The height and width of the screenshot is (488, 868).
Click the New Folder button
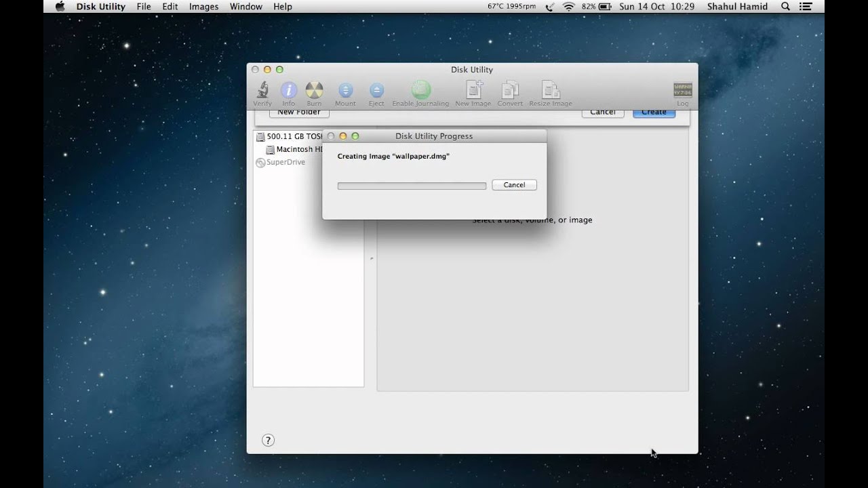point(299,113)
